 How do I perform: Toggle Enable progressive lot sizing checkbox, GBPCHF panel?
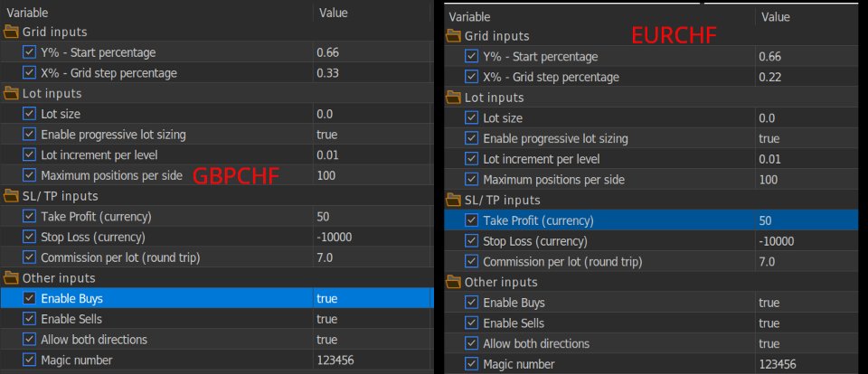pos(29,135)
